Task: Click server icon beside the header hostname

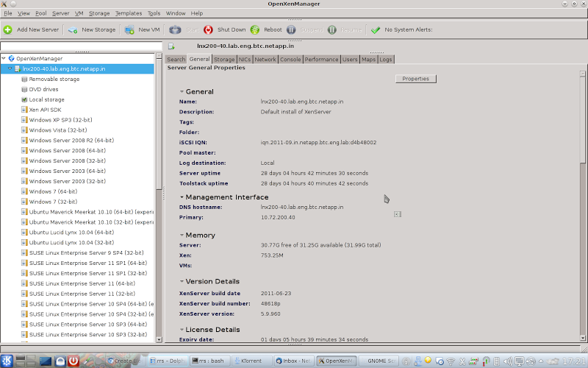Action: (x=171, y=46)
